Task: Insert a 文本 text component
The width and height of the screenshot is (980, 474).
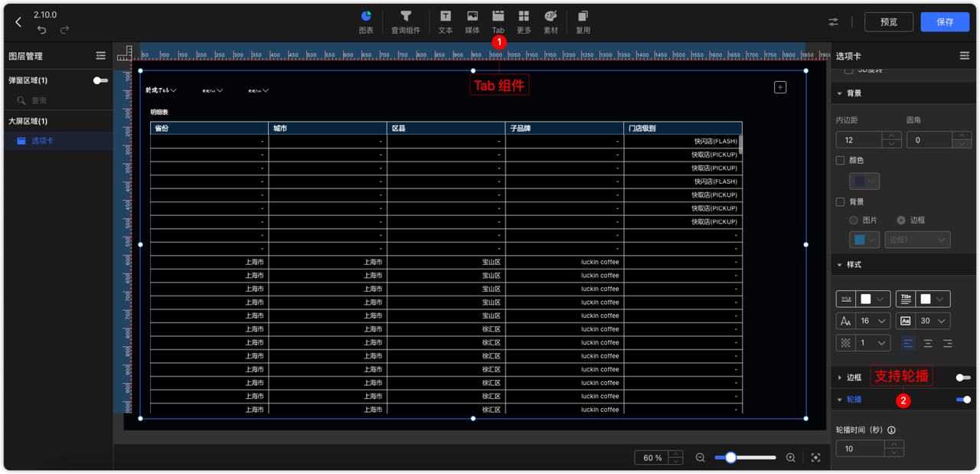Action: click(445, 21)
